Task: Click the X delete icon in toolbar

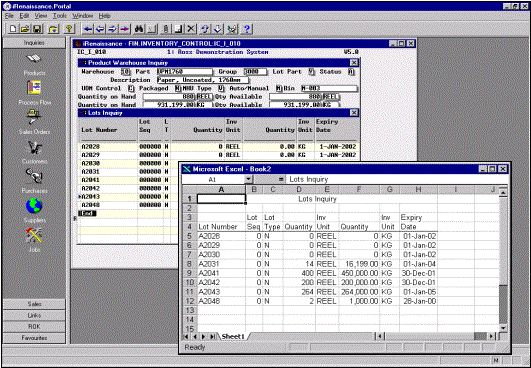Action: pyautogui.click(x=191, y=29)
